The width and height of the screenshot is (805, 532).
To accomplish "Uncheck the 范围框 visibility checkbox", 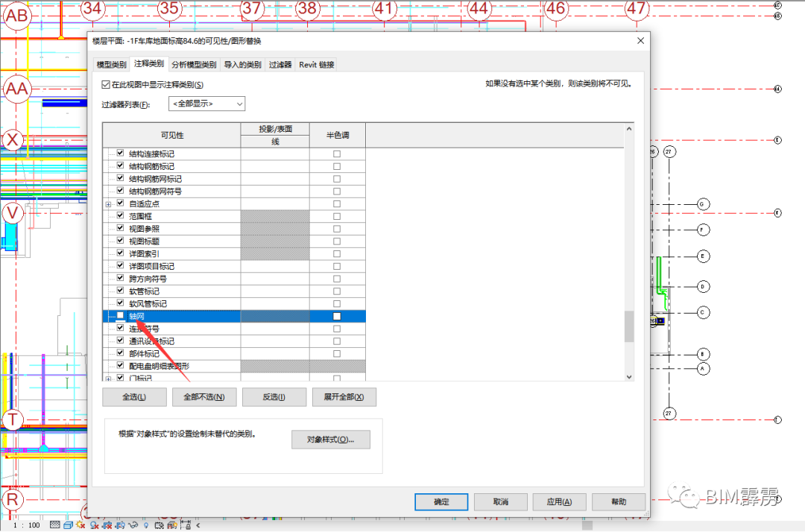I will 120,216.
